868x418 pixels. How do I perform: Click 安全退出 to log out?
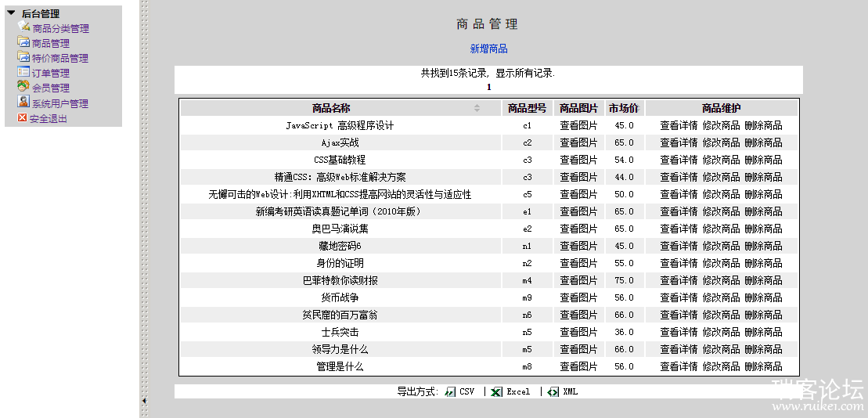pyautogui.click(x=49, y=118)
